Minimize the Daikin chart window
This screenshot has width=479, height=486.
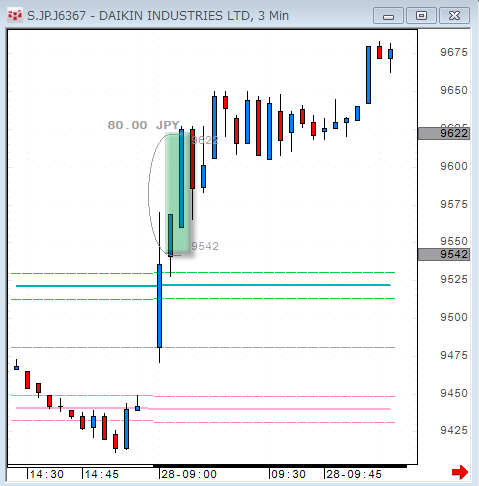(x=388, y=16)
